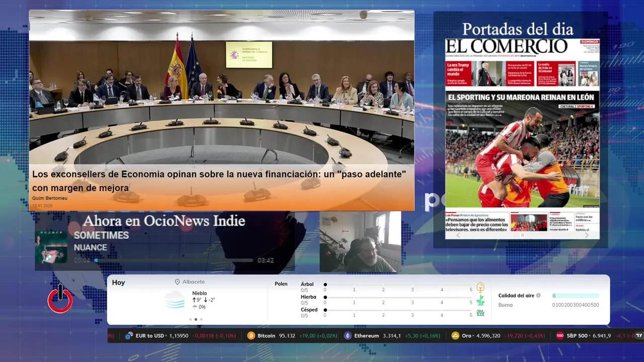
Task: Click the Ethereum price 3.314,1
Action: pos(391,336)
